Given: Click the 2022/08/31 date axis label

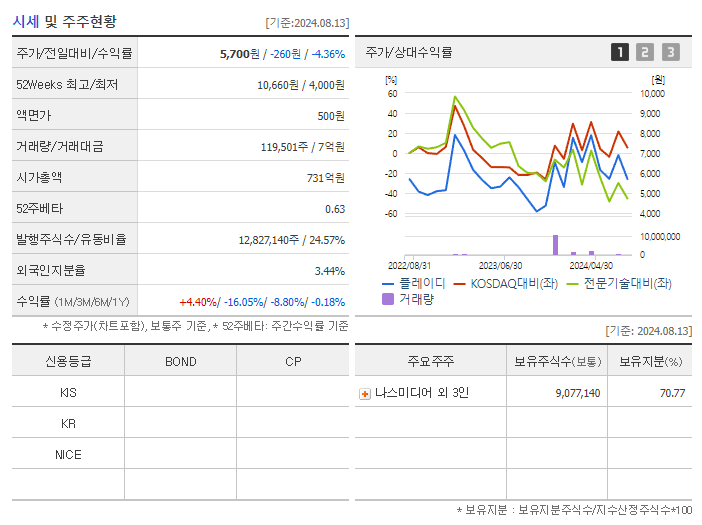Looking at the screenshot, I should (409, 266).
